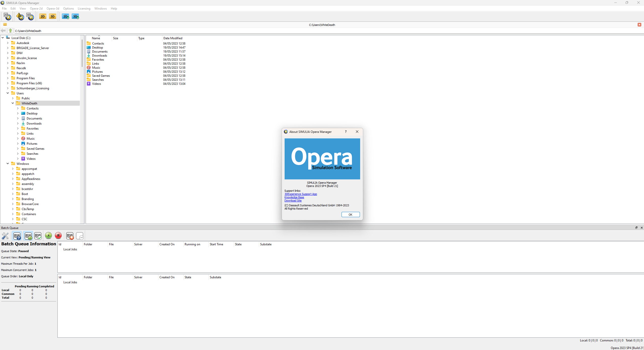Image resolution: width=644 pixels, height=350 pixels.
Task: Start the batch queue with green play button
Action: pos(48,236)
